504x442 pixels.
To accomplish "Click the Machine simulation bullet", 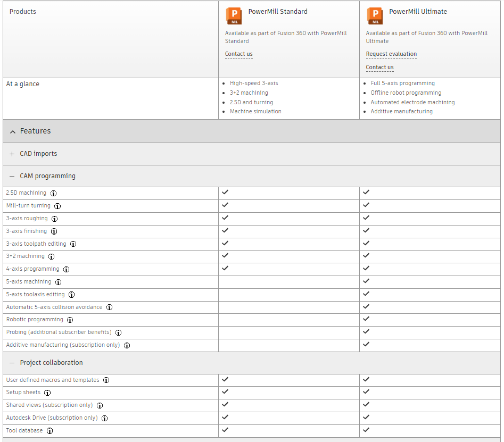I will click(x=255, y=111).
